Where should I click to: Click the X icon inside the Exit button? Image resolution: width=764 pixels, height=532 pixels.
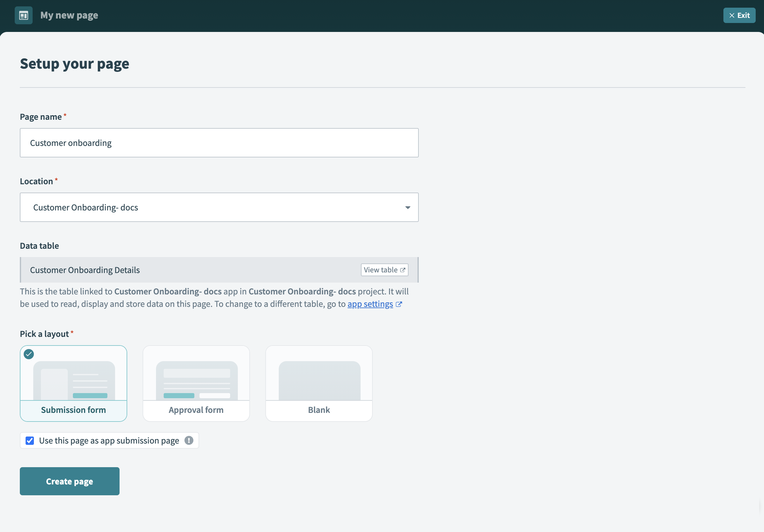732,15
